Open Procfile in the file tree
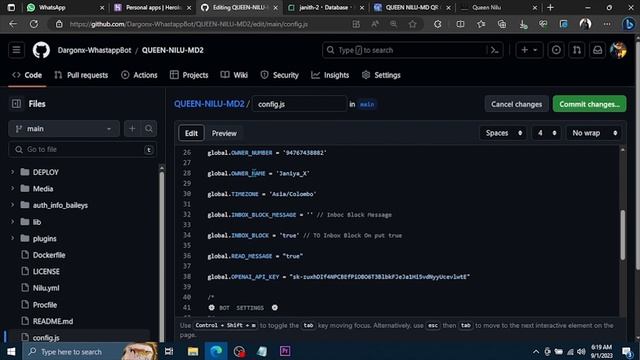The width and height of the screenshot is (640, 360). click(45, 305)
